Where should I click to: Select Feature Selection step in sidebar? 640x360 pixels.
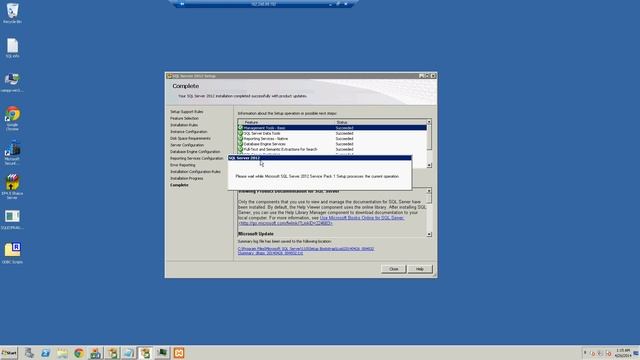point(184,118)
